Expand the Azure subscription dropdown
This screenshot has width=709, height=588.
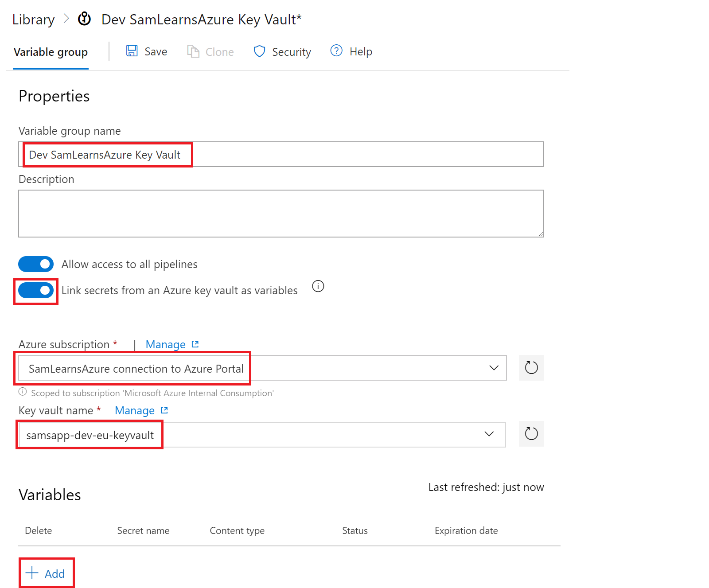coord(494,368)
